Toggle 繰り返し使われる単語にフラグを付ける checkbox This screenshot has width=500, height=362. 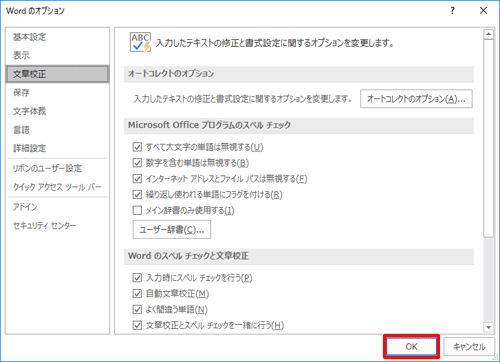[x=137, y=194]
